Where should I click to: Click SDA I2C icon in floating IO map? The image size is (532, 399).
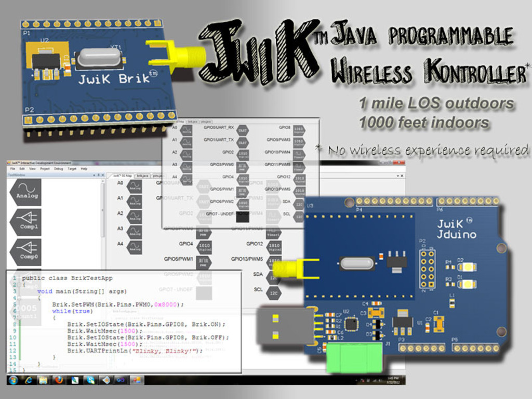tap(299, 204)
